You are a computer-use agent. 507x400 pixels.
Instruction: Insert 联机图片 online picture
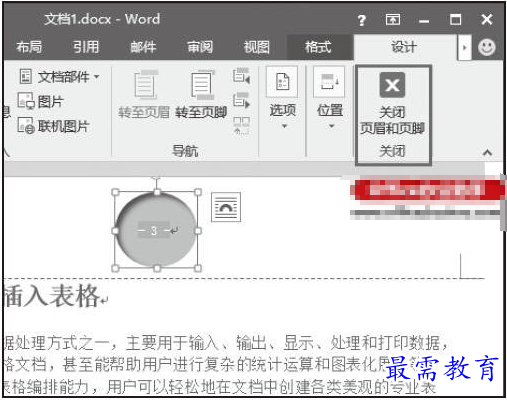pos(53,126)
